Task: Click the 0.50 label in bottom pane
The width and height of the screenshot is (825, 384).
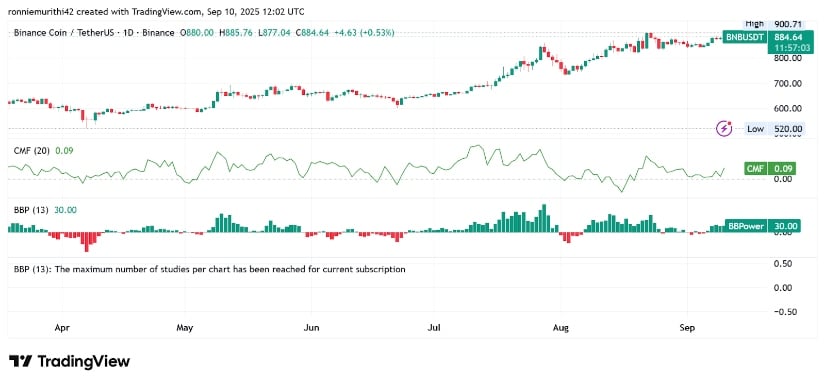Action: 783,264
